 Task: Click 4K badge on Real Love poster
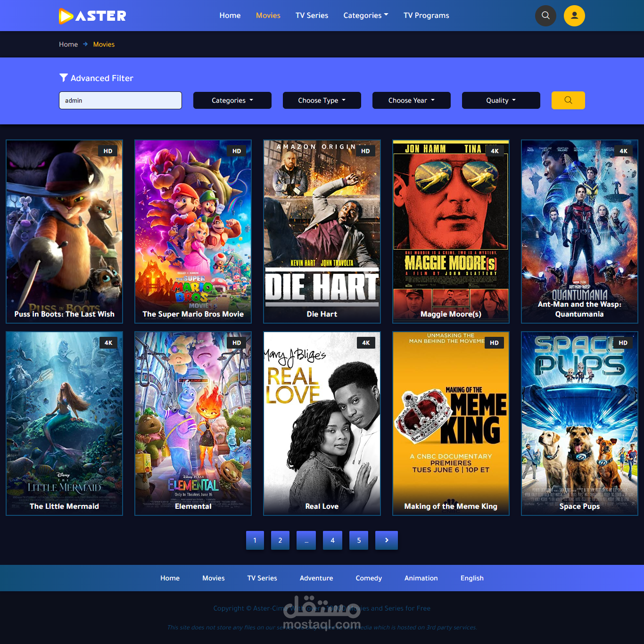366,342
